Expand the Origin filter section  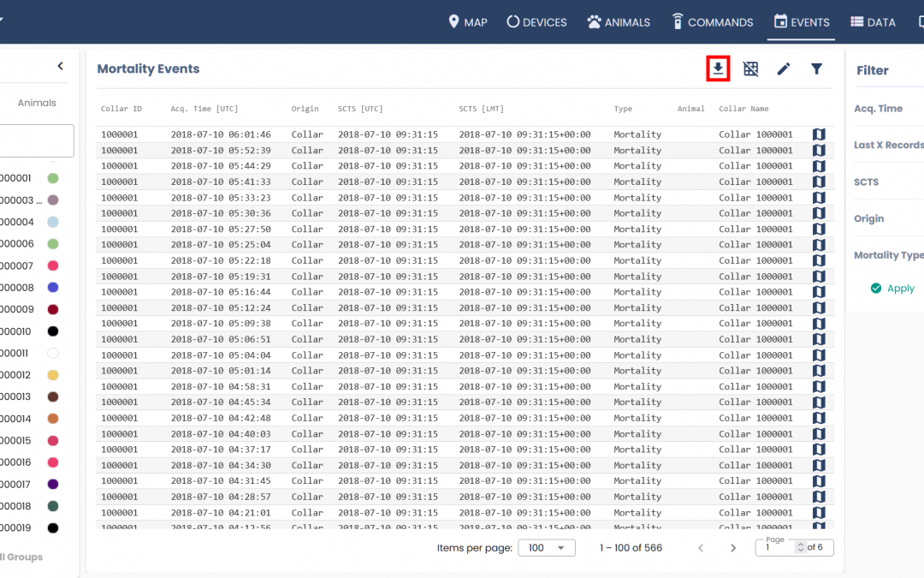coord(869,218)
